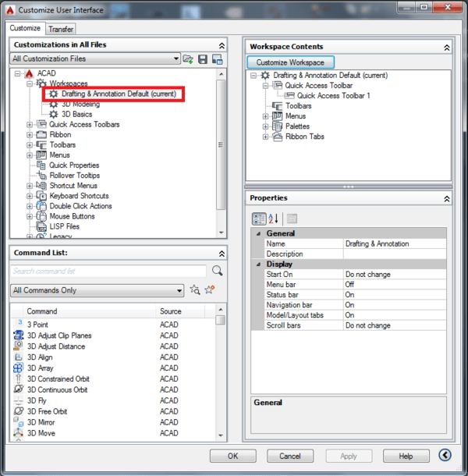Click the Name value Drafting & Annotation

395,243
